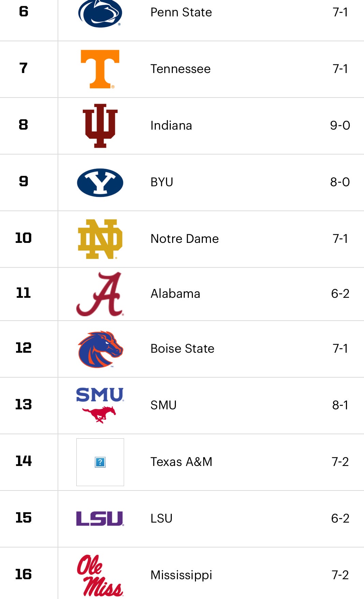
Task: Click the BYU oval logo
Action: pos(100,182)
